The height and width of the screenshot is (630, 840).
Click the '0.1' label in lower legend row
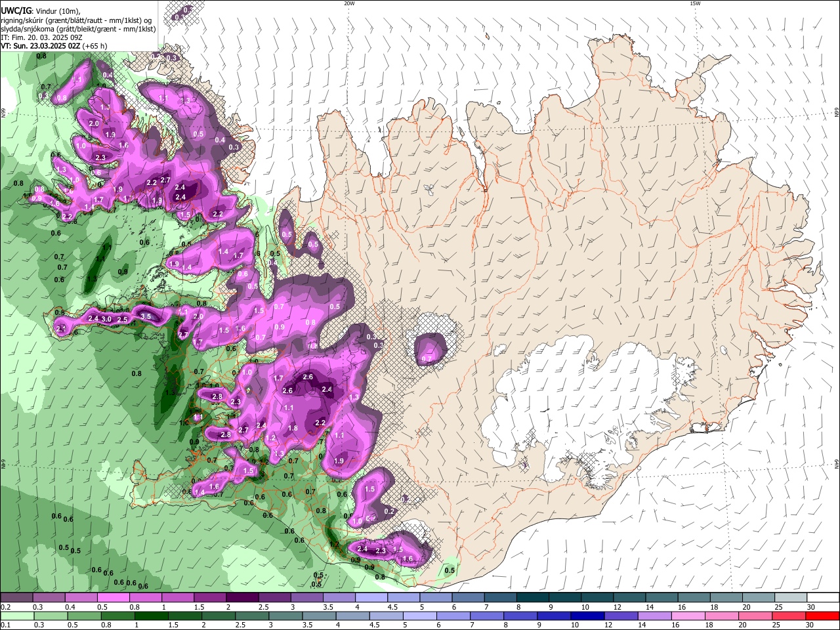tap(6, 625)
